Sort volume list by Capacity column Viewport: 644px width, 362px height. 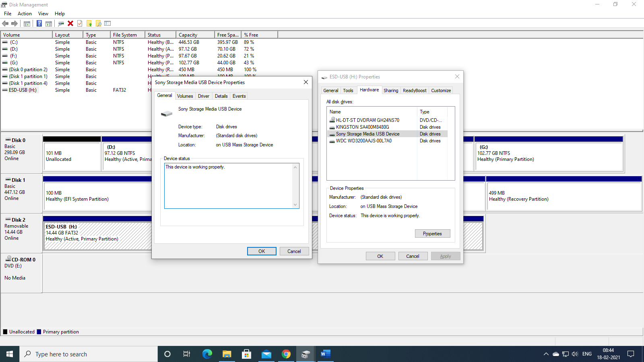195,35
